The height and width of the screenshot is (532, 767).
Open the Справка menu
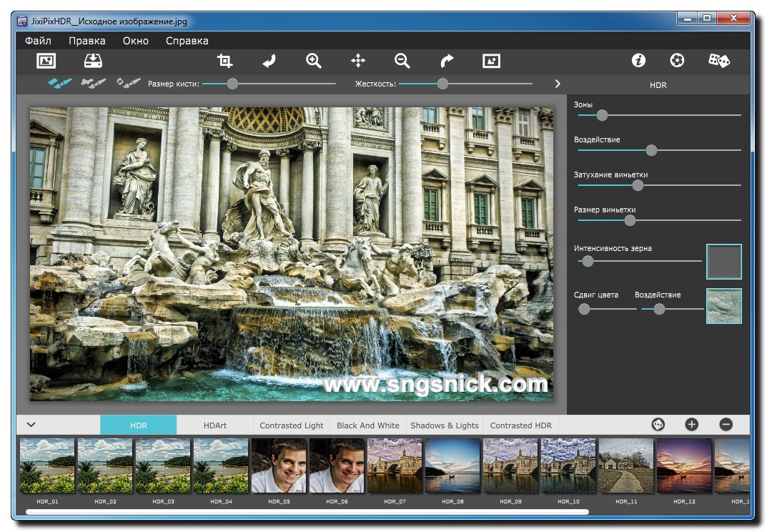pos(187,41)
